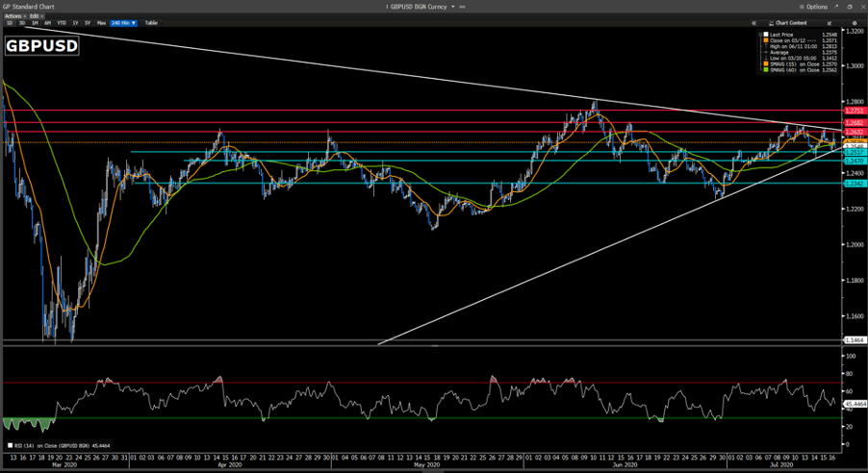Click the panel divider handle between price and RSI

[x=435, y=346]
